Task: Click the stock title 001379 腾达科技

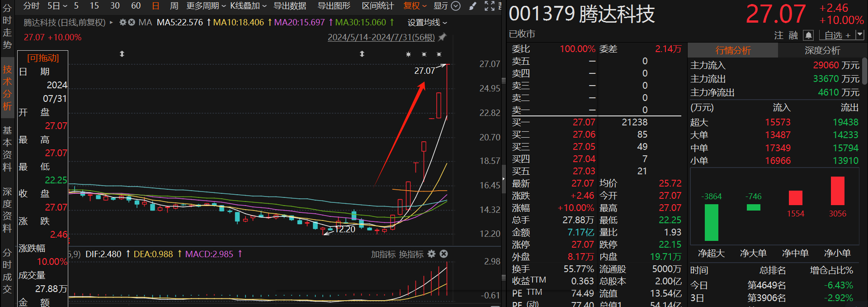Action: [x=581, y=14]
